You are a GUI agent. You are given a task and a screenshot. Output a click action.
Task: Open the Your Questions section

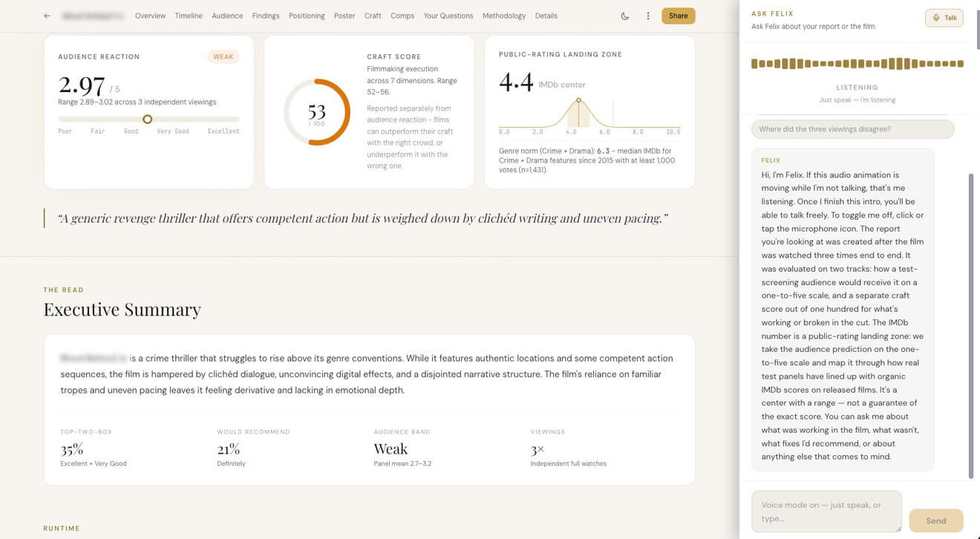(x=448, y=16)
